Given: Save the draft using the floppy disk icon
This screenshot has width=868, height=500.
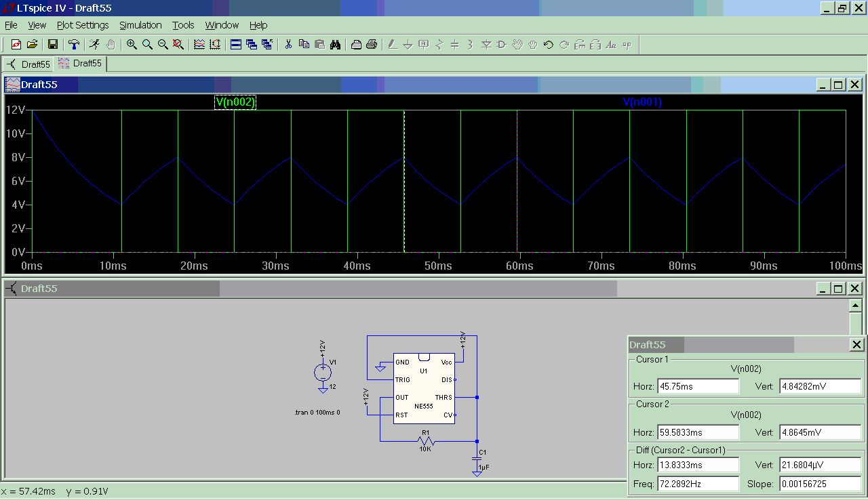Looking at the screenshot, I should (x=52, y=45).
